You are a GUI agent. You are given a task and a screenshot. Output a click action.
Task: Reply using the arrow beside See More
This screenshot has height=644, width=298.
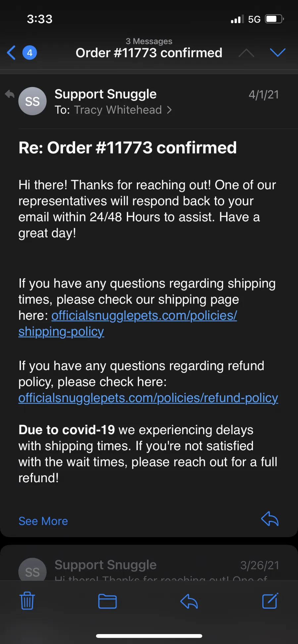click(x=270, y=519)
